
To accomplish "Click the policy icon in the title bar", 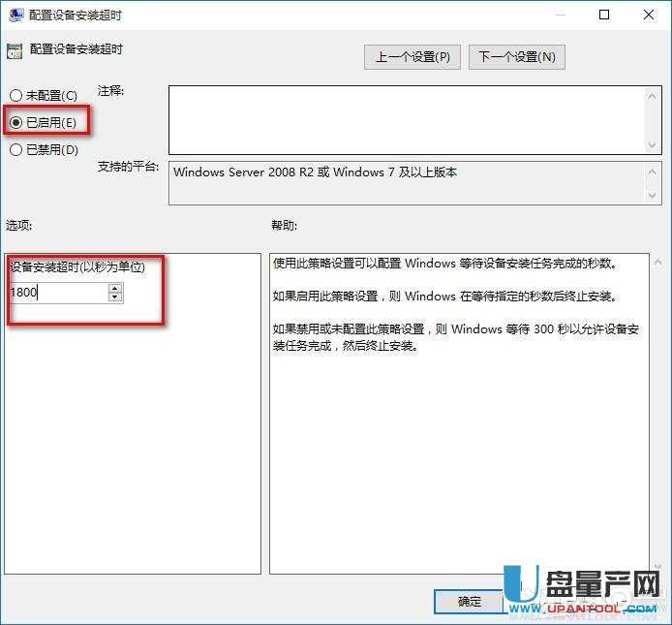I will [x=15, y=16].
